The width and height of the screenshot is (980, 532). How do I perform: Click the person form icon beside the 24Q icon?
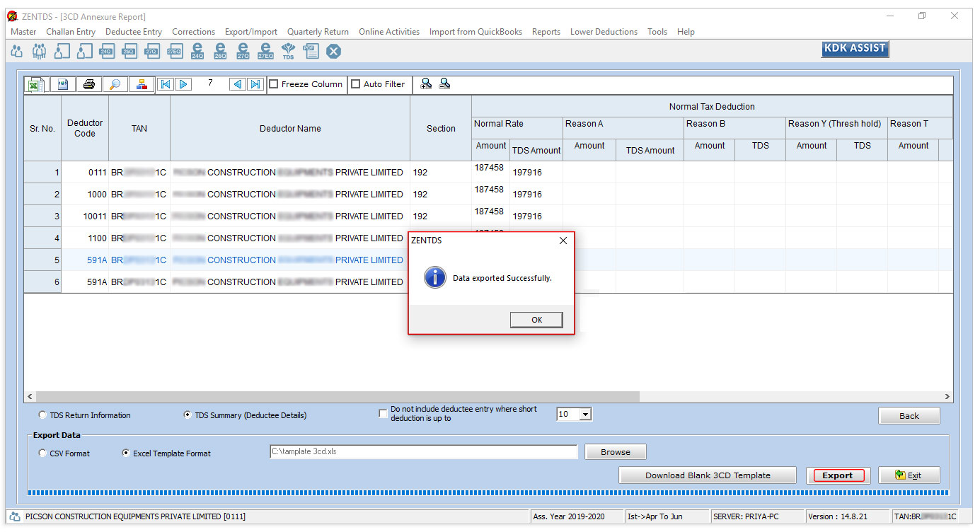pyautogui.click(x=85, y=51)
